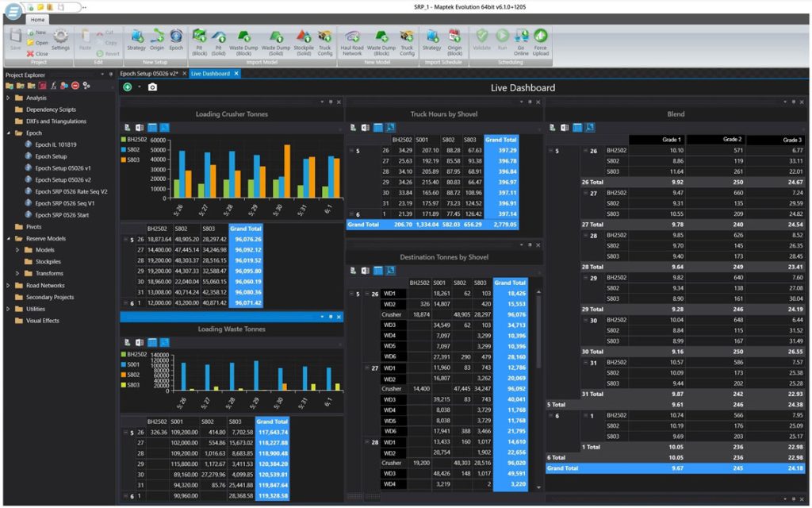Close the Epoch Setup 05026 v2 tab
Image resolution: width=812 pixels, height=508 pixels.
184,74
